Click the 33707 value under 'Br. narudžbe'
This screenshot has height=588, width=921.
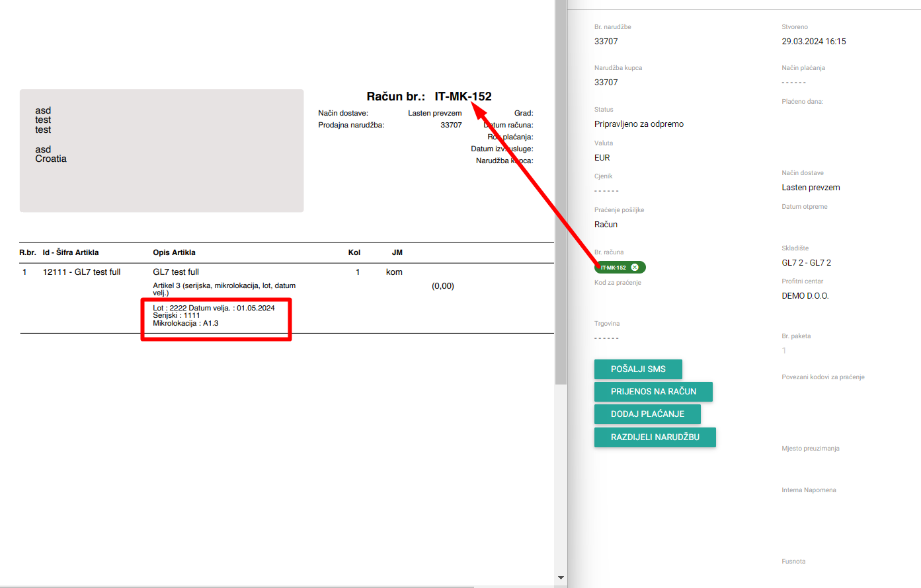click(606, 42)
